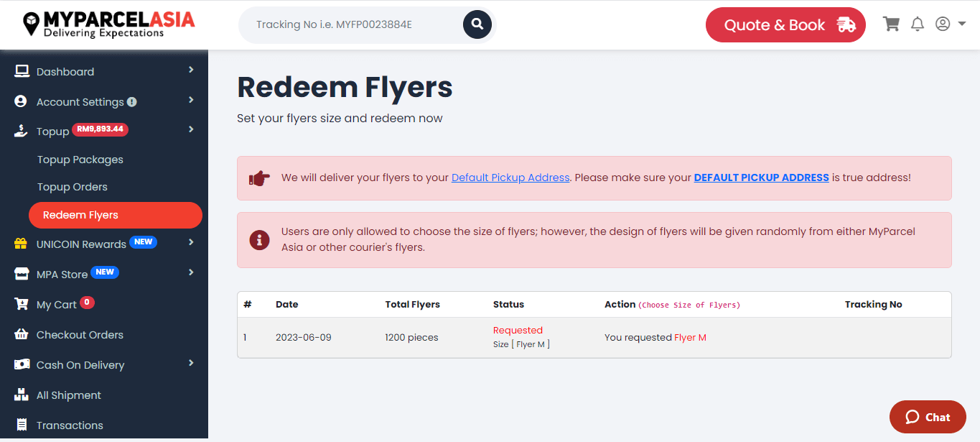Click the magnifier search button

477,24
